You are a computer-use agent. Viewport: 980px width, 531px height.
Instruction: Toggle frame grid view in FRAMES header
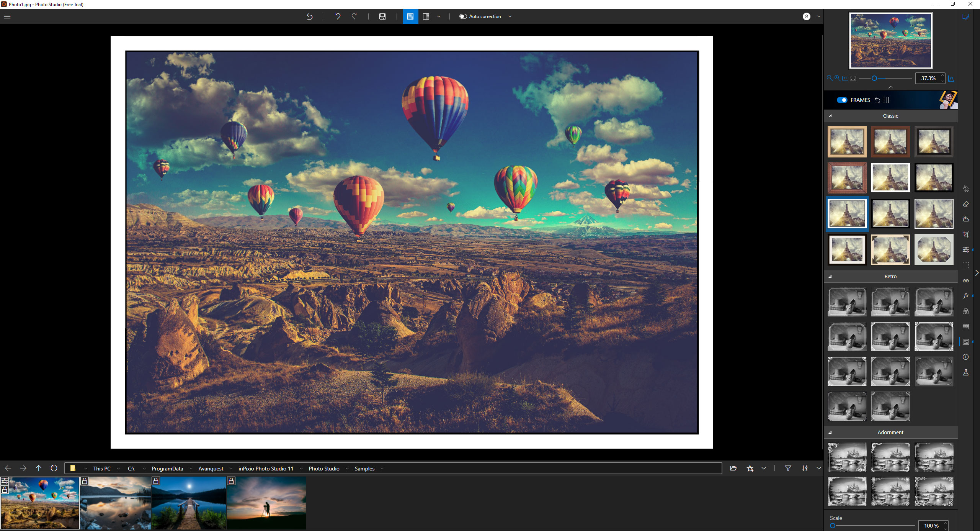(886, 100)
